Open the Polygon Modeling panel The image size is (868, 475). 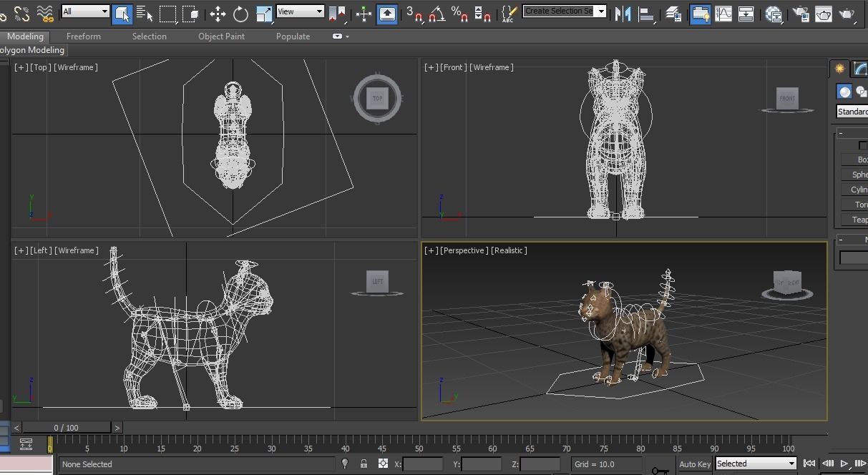(32, 50)
